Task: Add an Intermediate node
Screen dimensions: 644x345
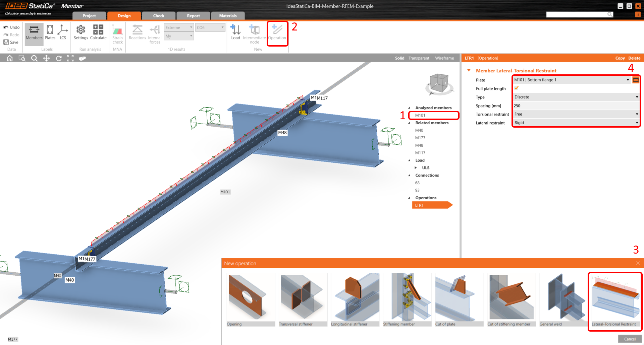Action: click(254, 32)
